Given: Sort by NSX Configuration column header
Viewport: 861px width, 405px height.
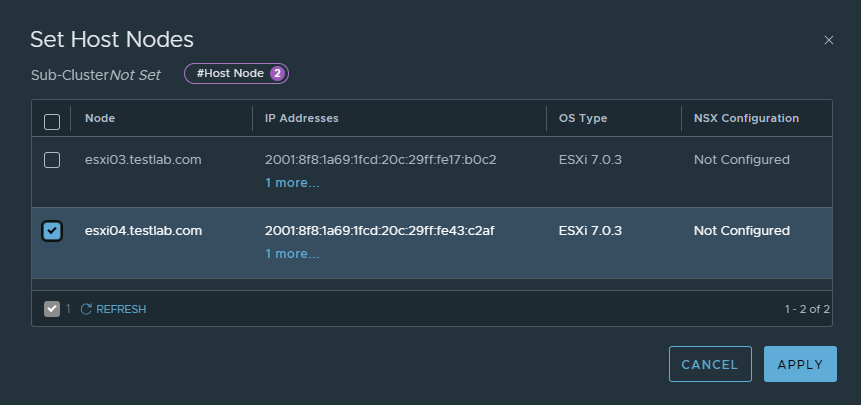Looking at the screenshot, I should coord(746,118).
